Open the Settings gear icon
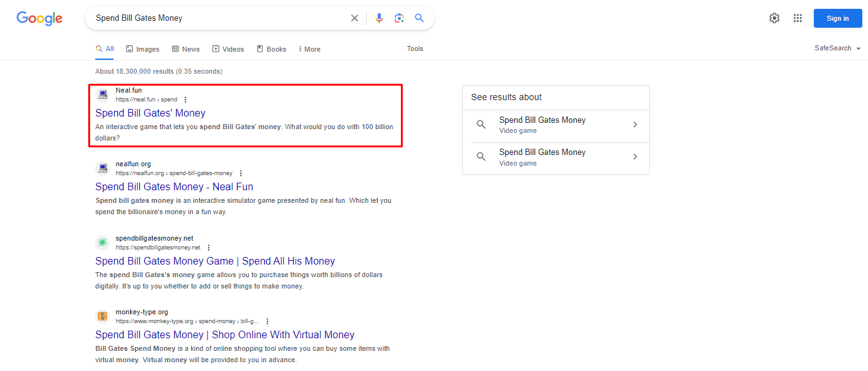868x371 pixels. 774,18
